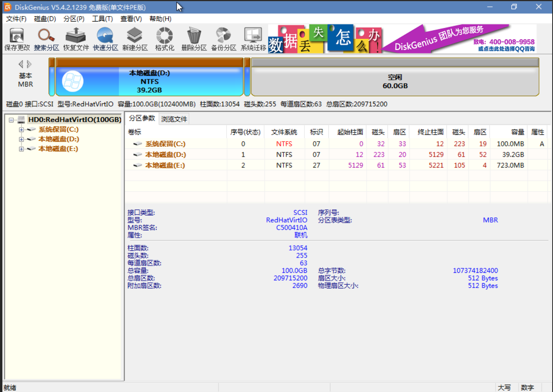Click the 总字节数 value 107374182400
The image size is (553, 392).
(475, 271)
